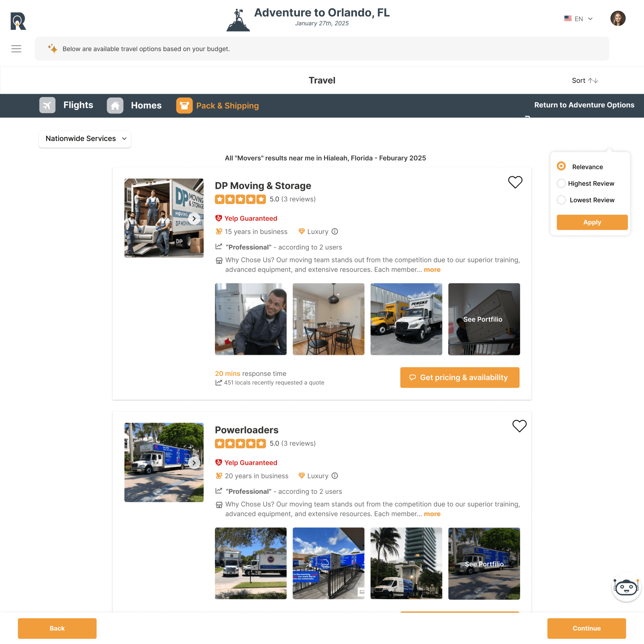Click DP Moving Yelp Guaranteed badge
This screenshot has height=644, width=644.
tap(246, 219)
